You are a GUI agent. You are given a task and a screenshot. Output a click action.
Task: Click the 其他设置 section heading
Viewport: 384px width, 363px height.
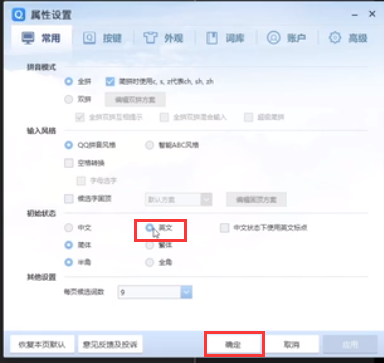(41, 277)
